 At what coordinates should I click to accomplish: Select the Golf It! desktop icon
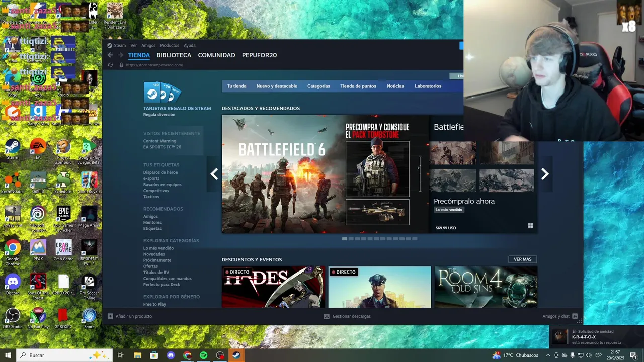tap(38, 183)
